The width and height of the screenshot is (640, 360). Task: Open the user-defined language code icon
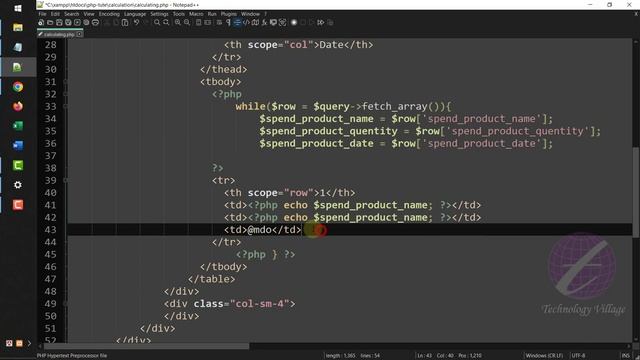point(246,22)
